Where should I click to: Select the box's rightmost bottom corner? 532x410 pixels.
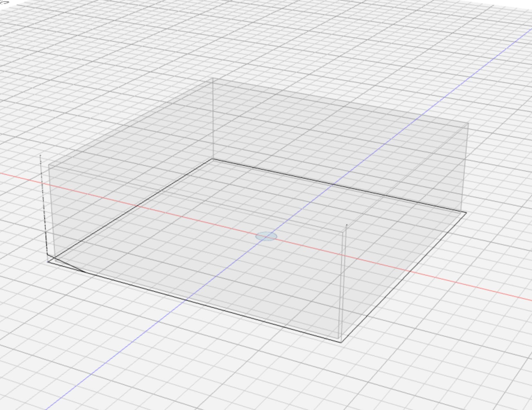click(x=466, y=212)
